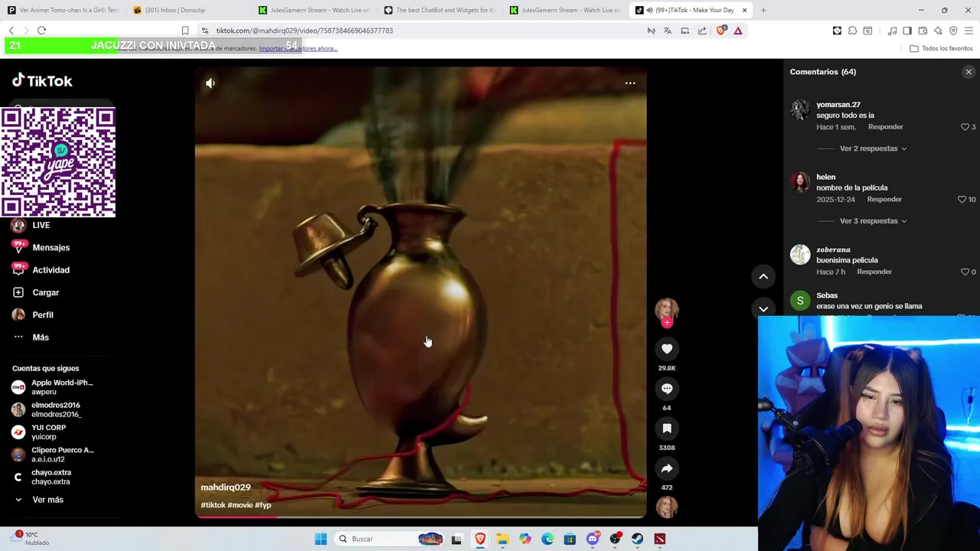The image size is (980, 551).
Task: Open Brave VPN shield icon
Action: coord(953,31)
